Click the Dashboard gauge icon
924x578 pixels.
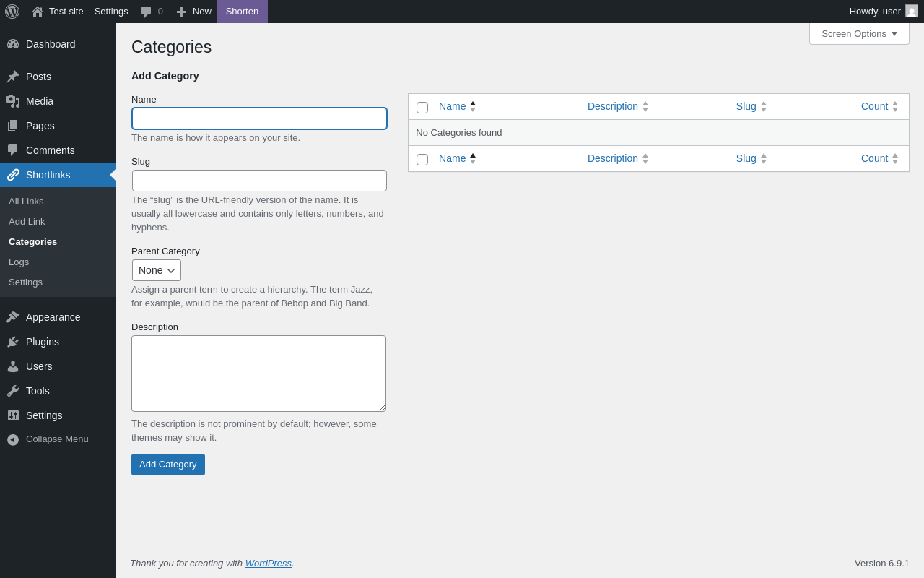point(13,44)
